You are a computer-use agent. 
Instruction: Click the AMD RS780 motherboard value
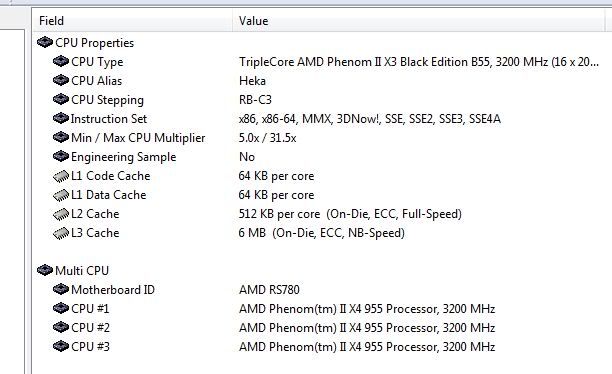(269, 290)
